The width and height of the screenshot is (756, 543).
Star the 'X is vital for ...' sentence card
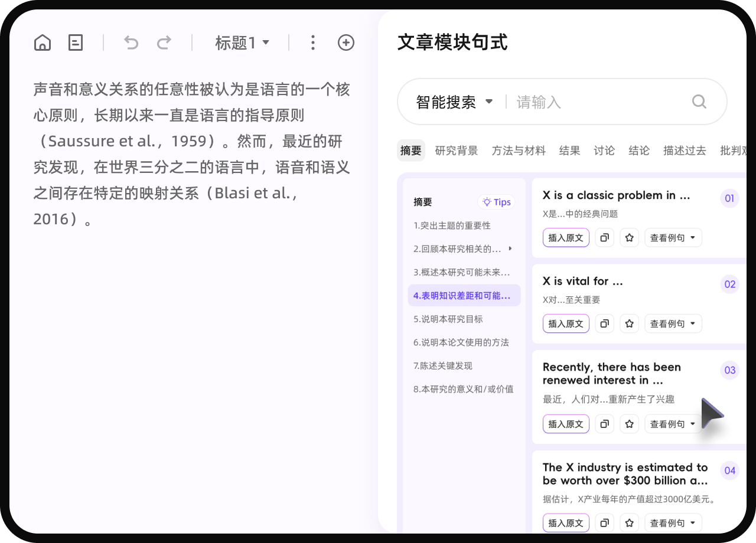[629, 323]
